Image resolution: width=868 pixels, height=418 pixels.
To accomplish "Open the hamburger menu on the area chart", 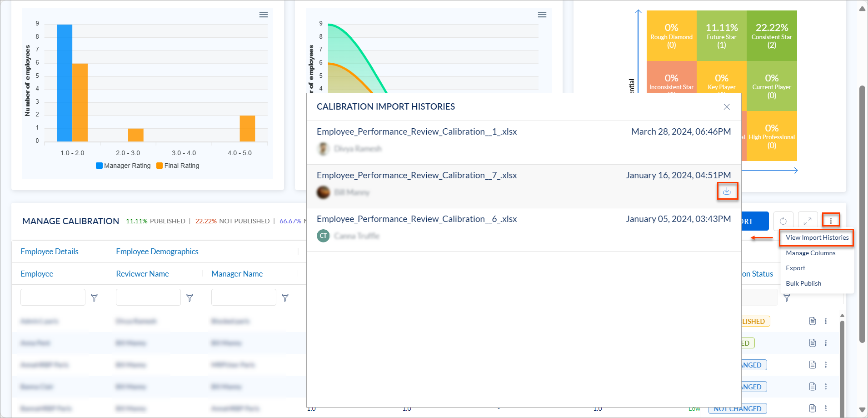I will tap(542, 15).
